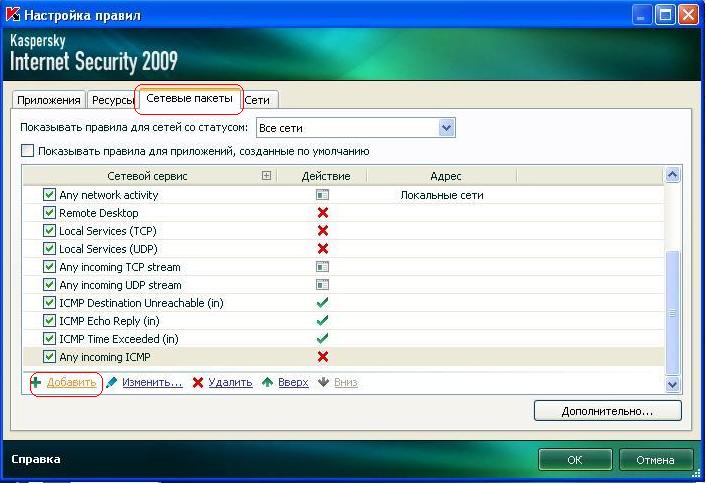Click the Вверх link
This screenshot has width=706, height=484.
point(293,383)
